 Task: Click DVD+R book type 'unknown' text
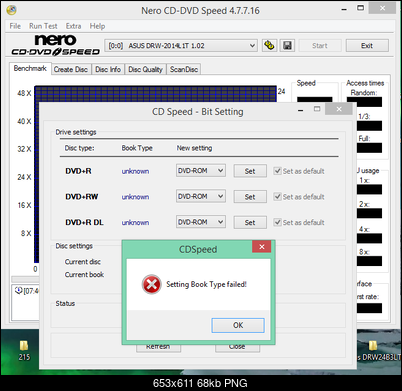(x=135, y=171)
